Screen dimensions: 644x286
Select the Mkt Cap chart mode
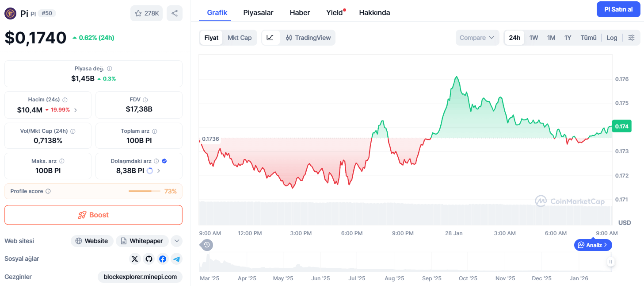(240, 38)
